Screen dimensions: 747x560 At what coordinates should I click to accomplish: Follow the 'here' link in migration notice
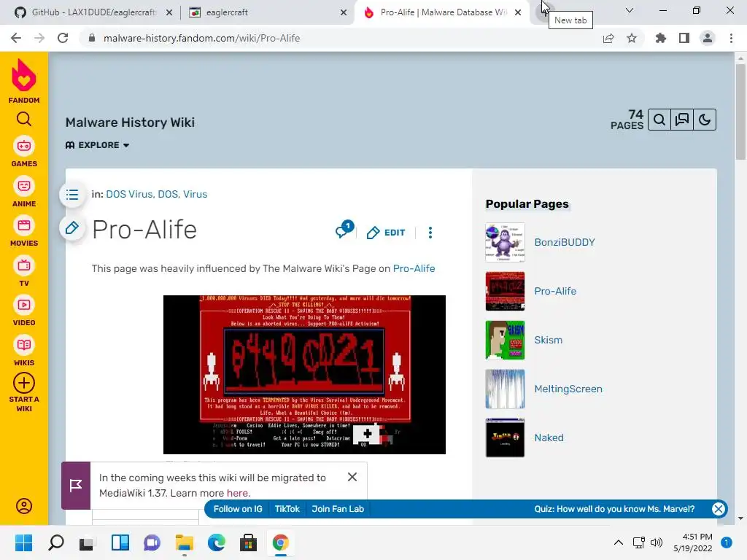pyautogui.click(x=237, y=494)
